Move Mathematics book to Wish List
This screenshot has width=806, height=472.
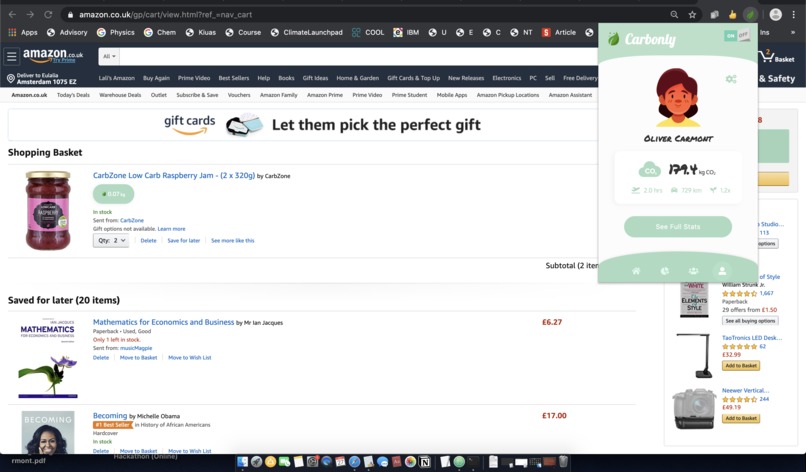click(190, 358)
